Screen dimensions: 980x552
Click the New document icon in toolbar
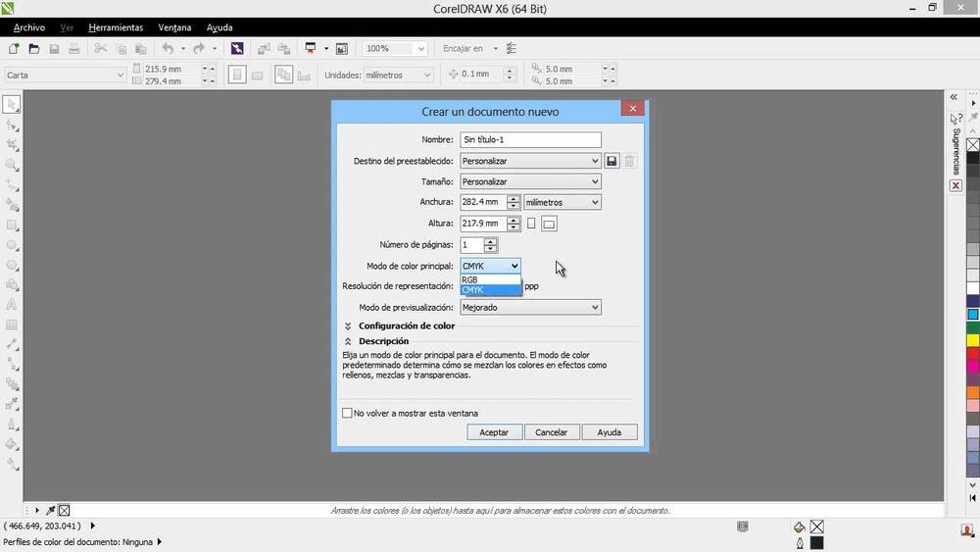[x=13, y=49]
